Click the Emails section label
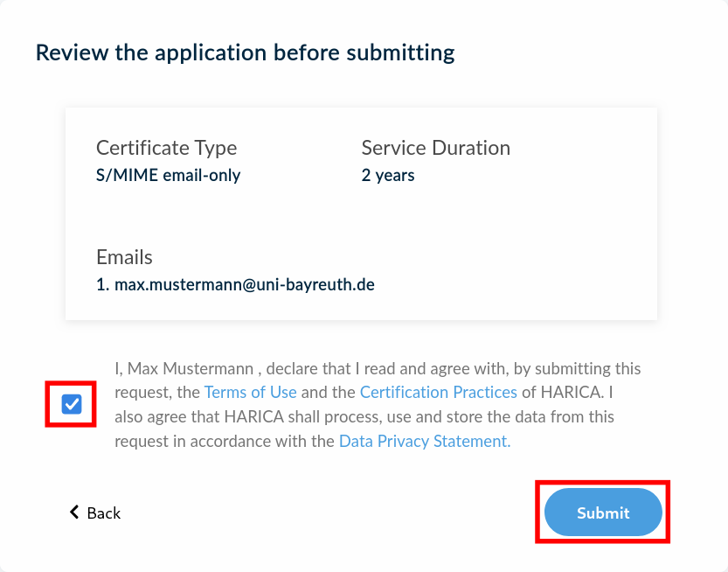This screenshot has height=572, width=728. [124, 257]
